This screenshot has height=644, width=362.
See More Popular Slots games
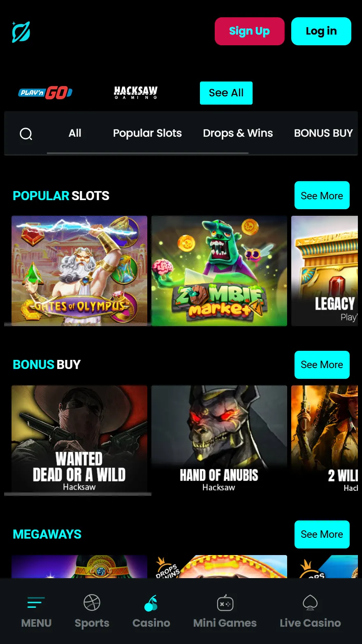pos(322,195)
